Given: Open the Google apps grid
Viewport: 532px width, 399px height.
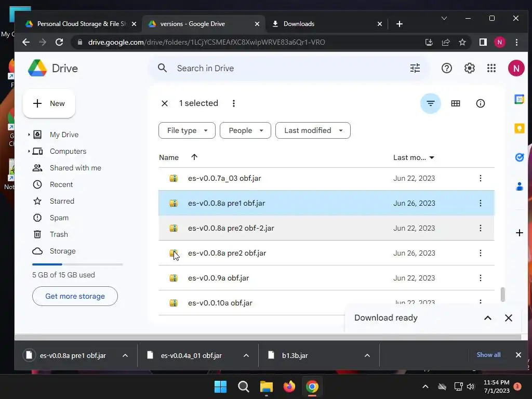Looking at the screenshot, I should [491, 68].
